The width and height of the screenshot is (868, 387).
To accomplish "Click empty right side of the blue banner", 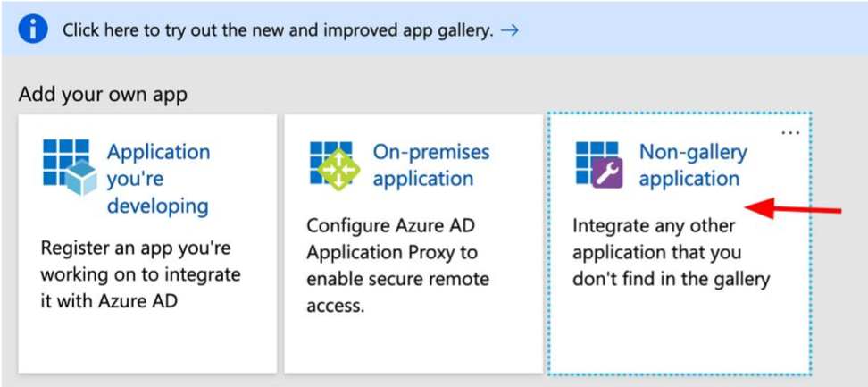I will (697, 30).
